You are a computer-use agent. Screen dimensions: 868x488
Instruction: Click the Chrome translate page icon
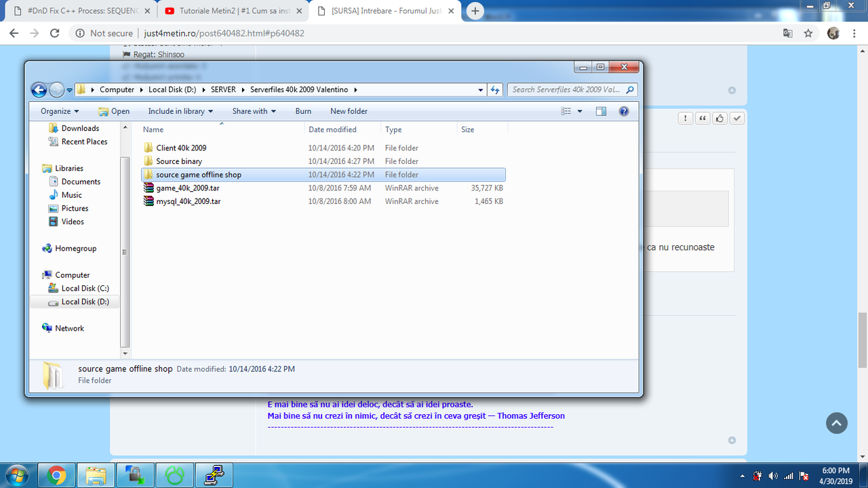click(x=787, y=33)
